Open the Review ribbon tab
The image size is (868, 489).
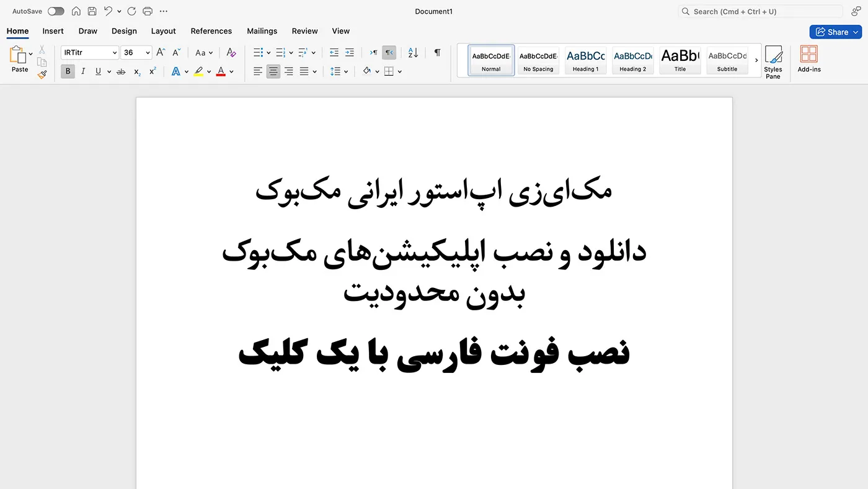pos(304,31)
